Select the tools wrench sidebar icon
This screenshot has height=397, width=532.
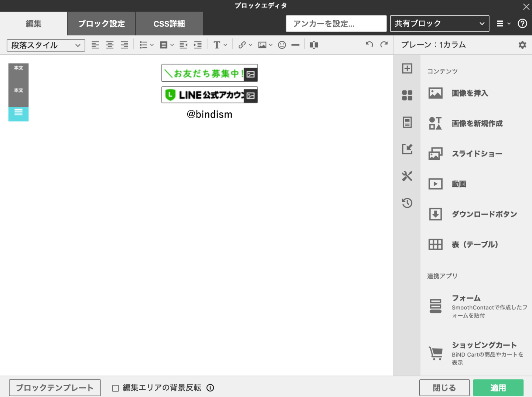(407, 176)
